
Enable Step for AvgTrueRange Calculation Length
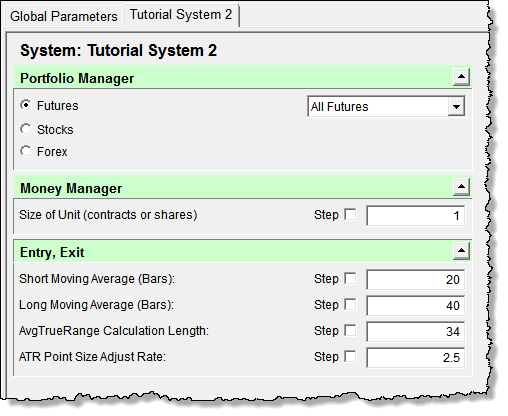[x=350, y=330]
